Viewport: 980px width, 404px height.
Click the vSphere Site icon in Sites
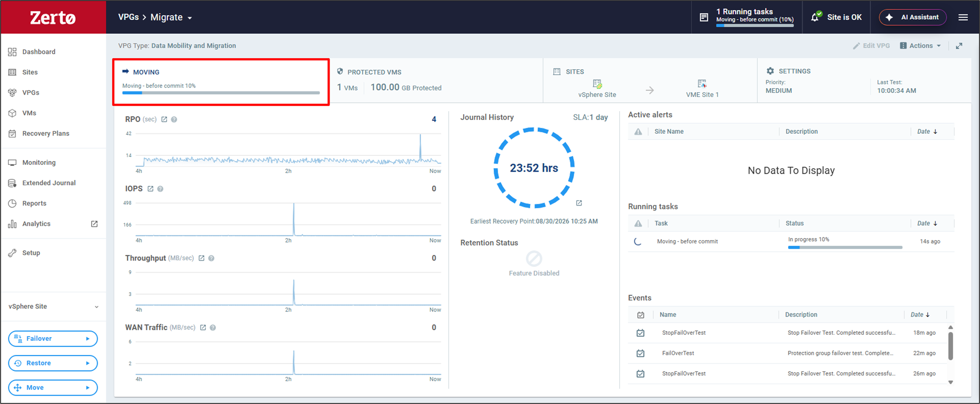(597, 83)
